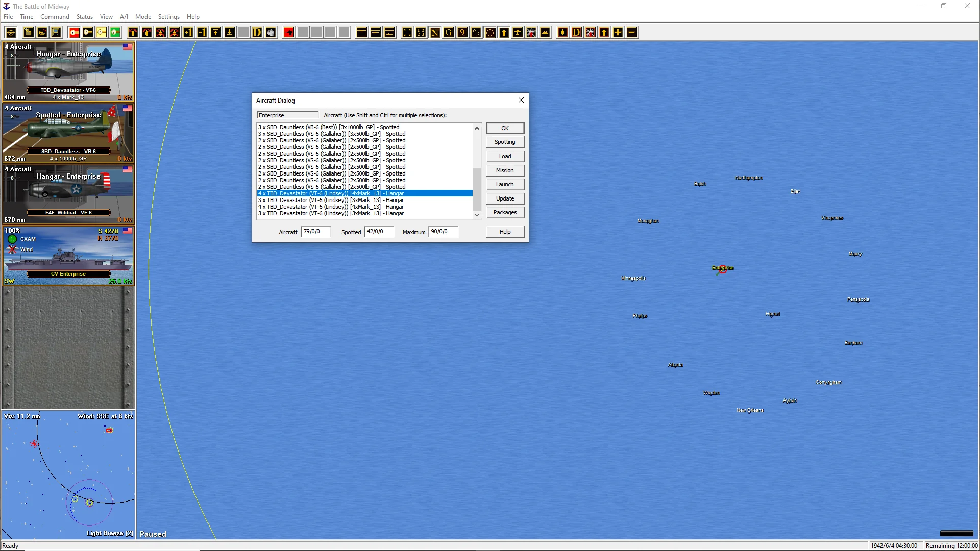Click the Minneapolis ship on the map
The image size is (980, 551).
click(x=633, y=278)
